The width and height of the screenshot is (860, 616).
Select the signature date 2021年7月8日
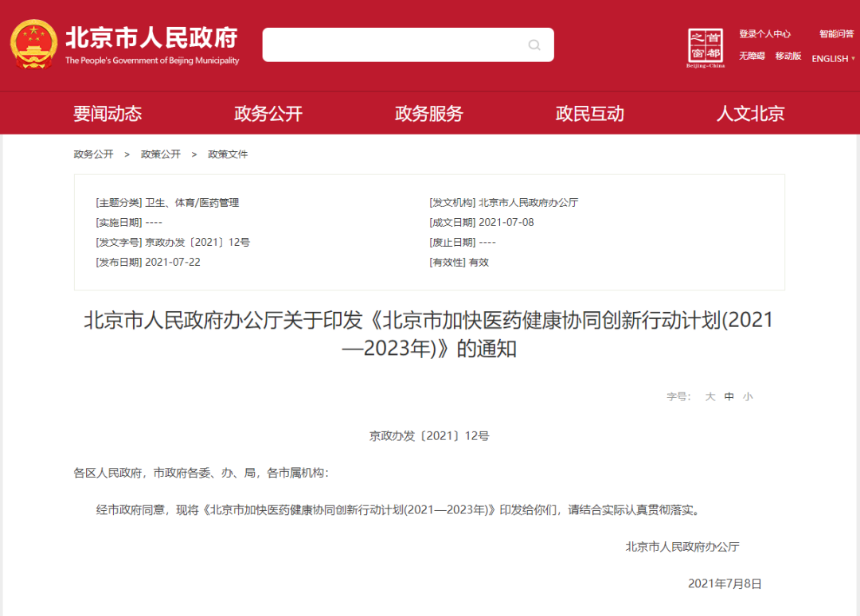pos(725,583)
